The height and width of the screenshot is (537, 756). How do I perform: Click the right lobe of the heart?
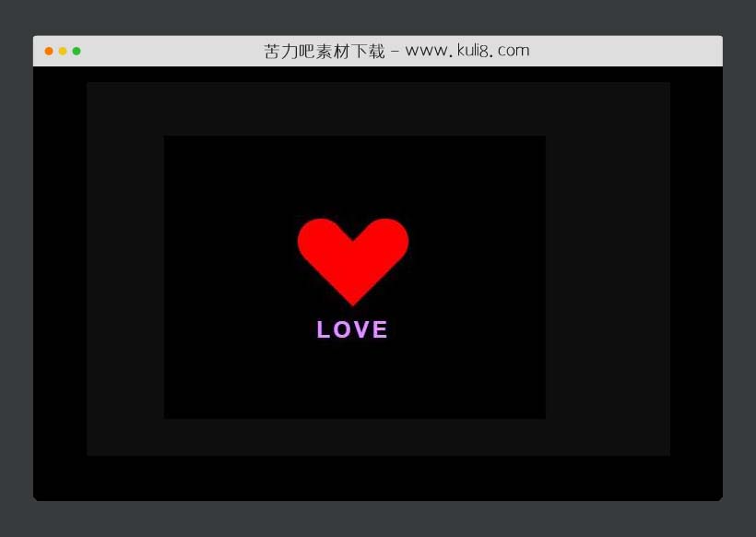click(384, 241)
